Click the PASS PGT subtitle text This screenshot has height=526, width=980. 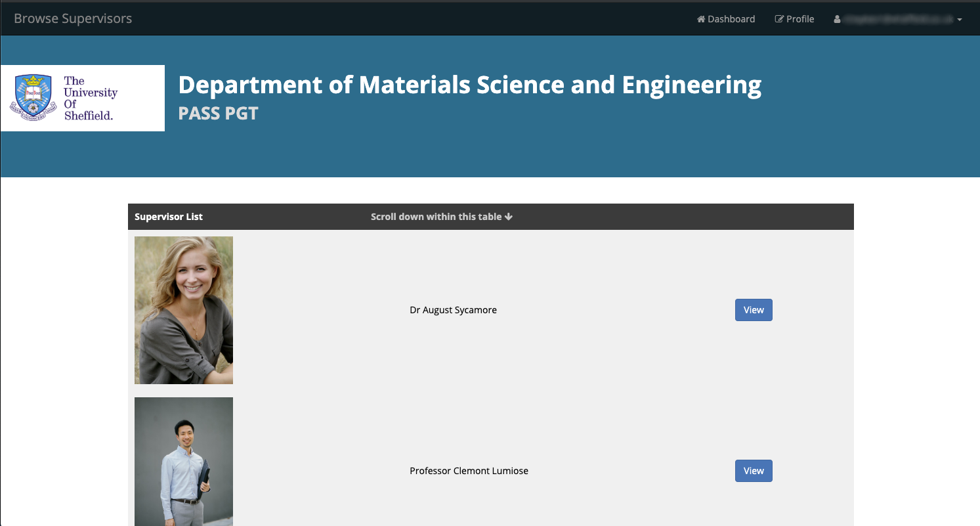(x=218, y=113)
